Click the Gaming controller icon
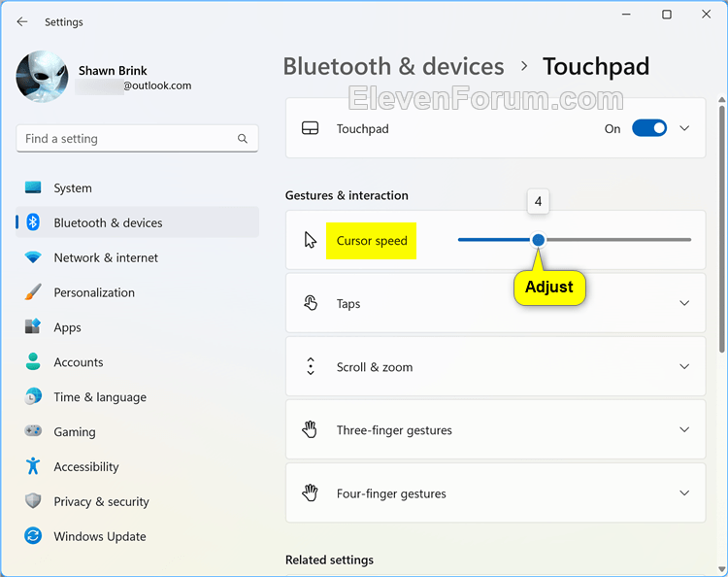Screen dimensions: 728x577 (33, 431)
